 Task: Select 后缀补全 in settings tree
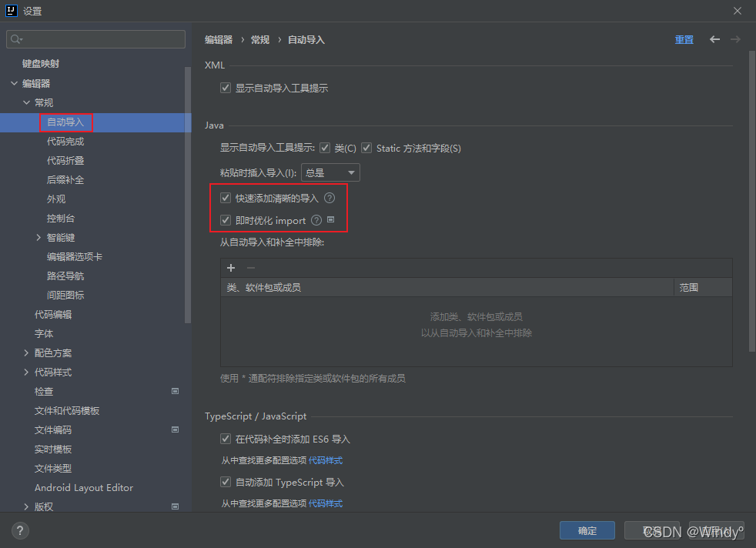coord(65,180)
